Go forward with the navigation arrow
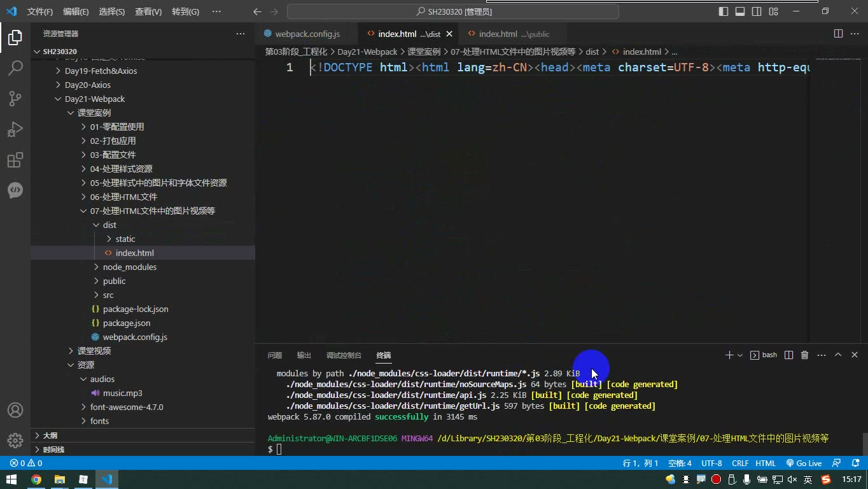 (274, 11)
